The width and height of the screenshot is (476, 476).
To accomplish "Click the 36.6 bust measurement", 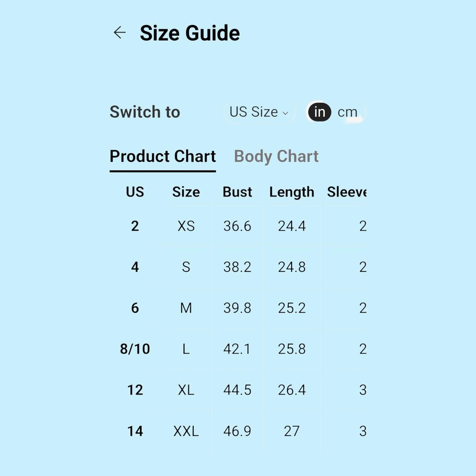I will point(237,226).
